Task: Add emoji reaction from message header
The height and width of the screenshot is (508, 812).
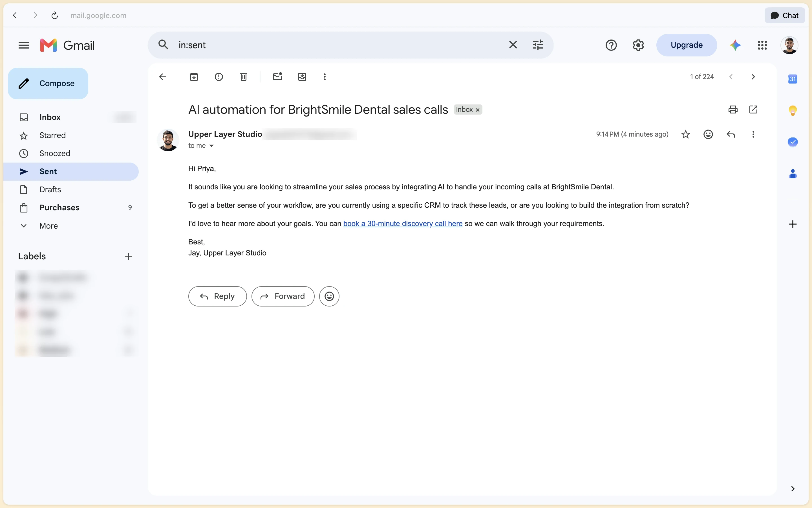Action: tap(708, 134)
